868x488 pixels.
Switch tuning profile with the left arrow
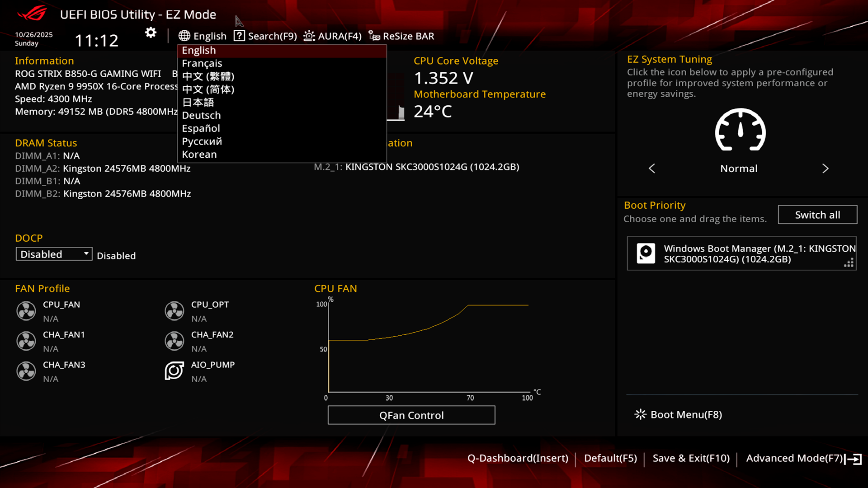[x=652, y=169]
